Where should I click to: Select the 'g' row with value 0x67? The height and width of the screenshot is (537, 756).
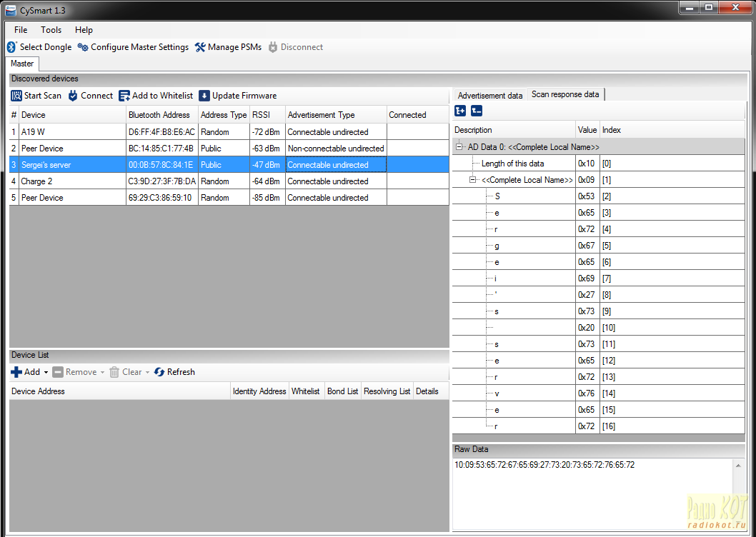(598, 246)
